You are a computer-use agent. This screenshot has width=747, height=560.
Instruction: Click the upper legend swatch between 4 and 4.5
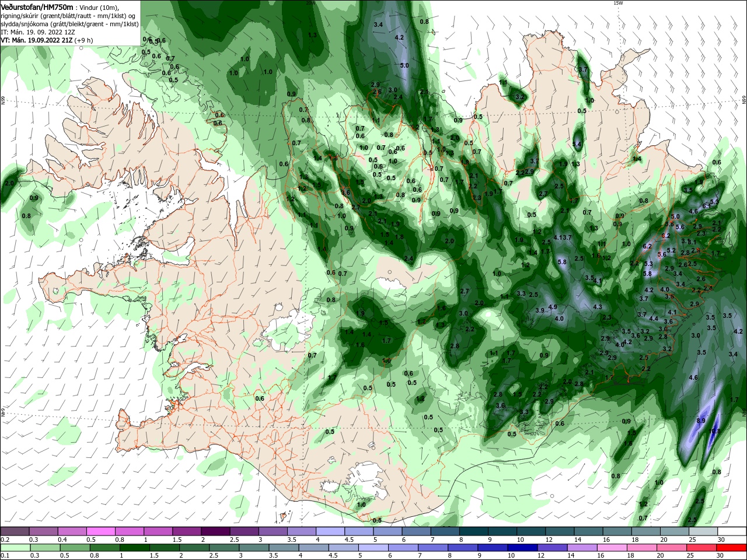pos(330,531)
